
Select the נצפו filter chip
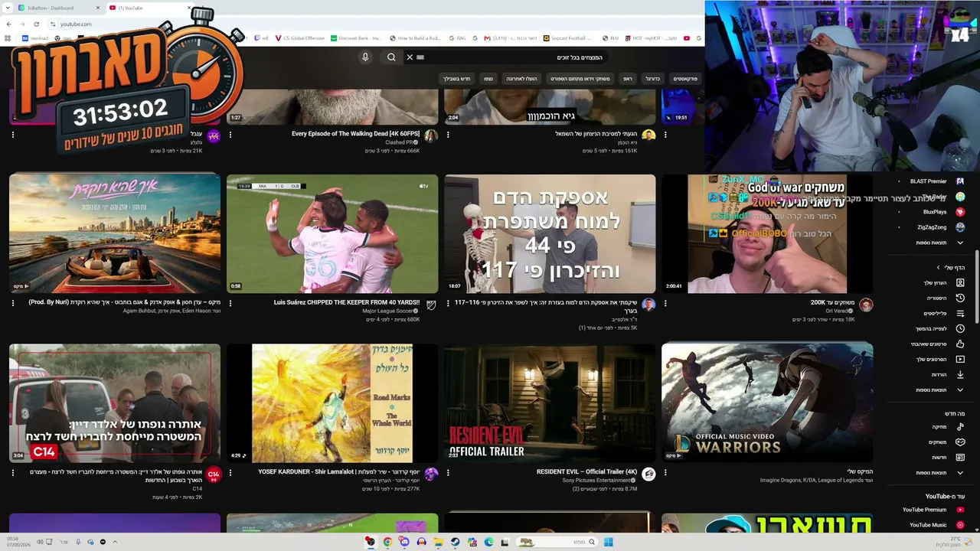(488, 79)
